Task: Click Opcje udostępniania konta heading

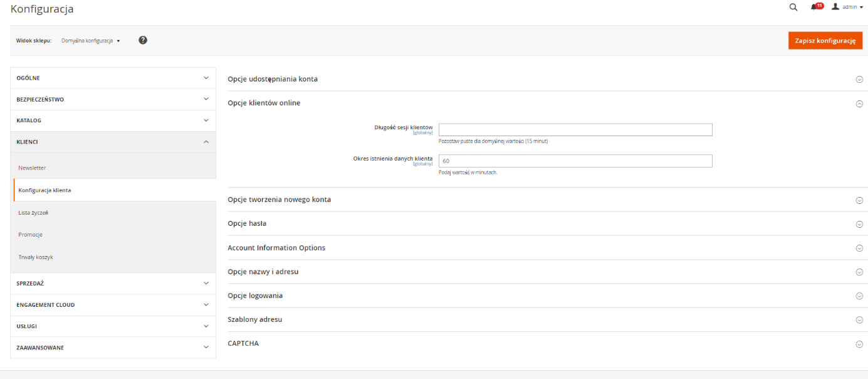Action: (x=273, y=79)
